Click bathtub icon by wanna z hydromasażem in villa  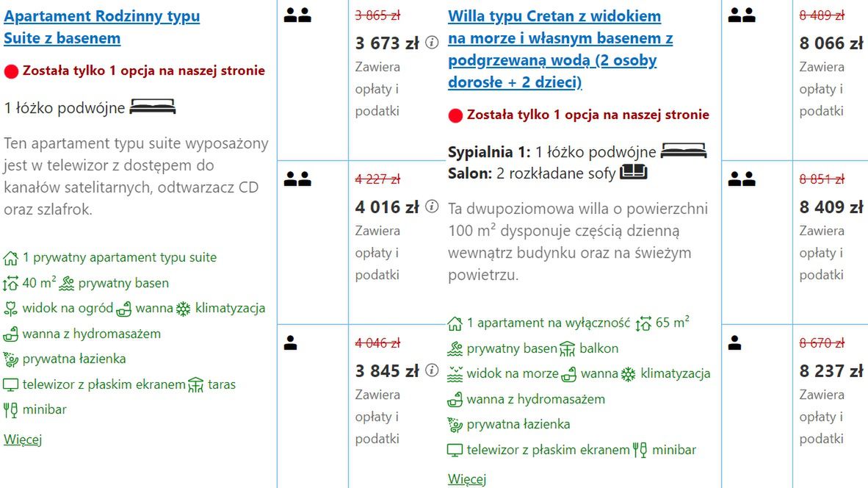point(455,399)
